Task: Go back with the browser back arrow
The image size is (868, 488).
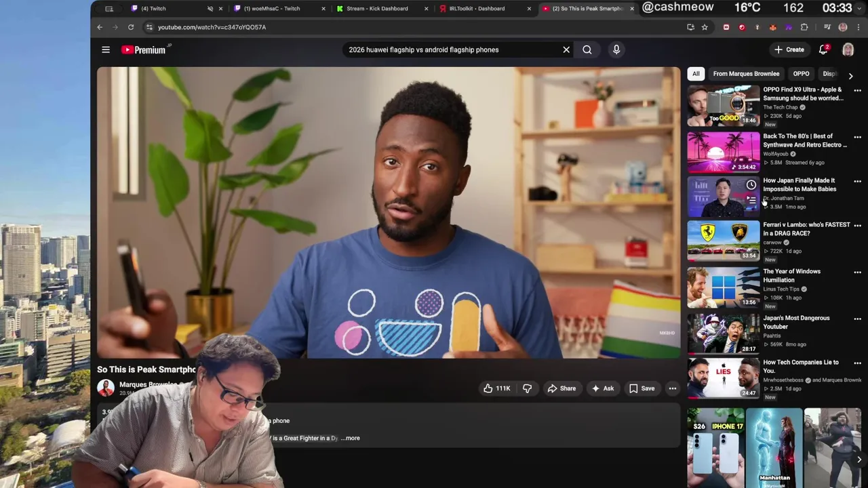Action: pos(100,27)
